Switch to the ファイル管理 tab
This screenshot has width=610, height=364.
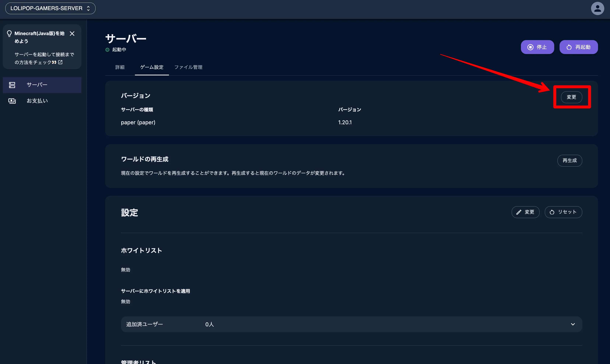tap(188, 67)
